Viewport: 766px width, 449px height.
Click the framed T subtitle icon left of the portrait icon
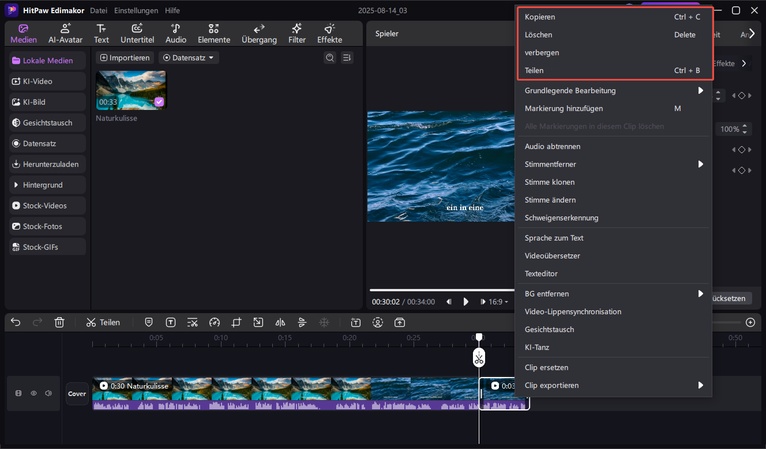coord(356,322)
